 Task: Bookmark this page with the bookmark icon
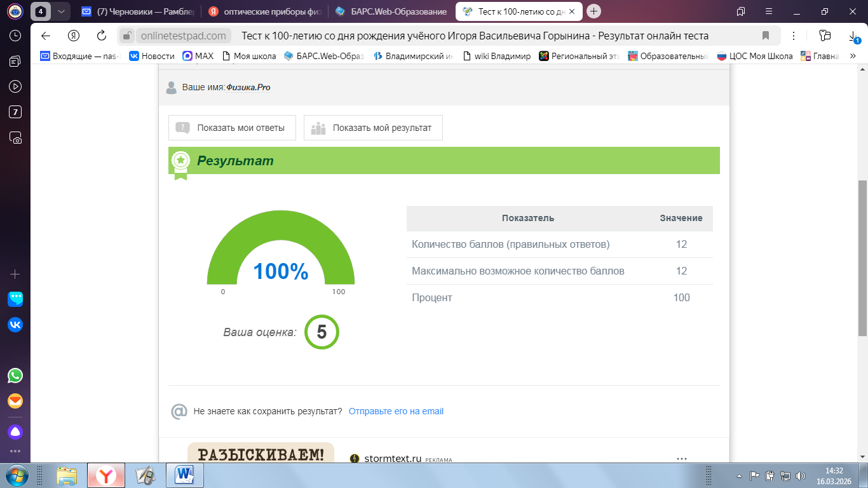(x=766, y=36)
